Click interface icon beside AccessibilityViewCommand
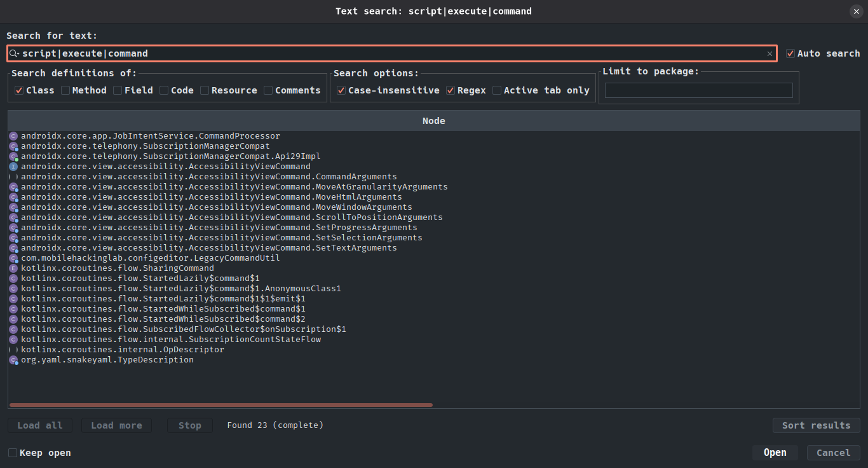 [x=13, y=167]
